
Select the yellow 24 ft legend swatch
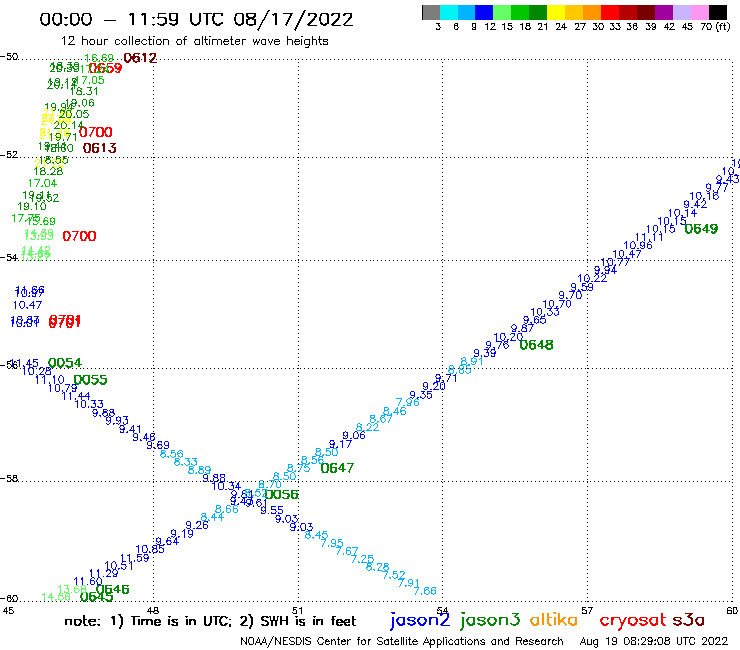[x=556, y=12]
